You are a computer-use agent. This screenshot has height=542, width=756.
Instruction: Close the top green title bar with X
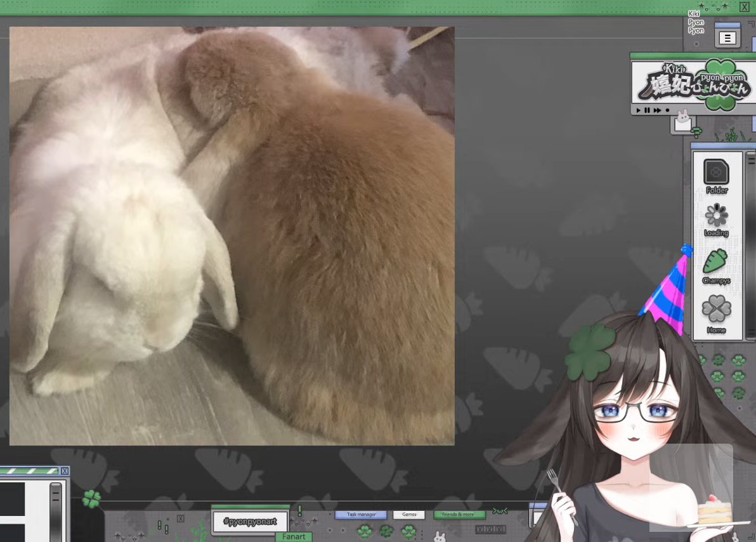point(745,7)
